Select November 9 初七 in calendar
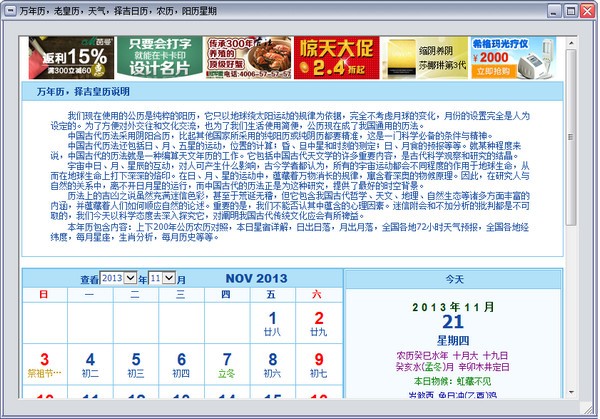The width and height of the screenshot is (600, 419). tap(318, 364)
